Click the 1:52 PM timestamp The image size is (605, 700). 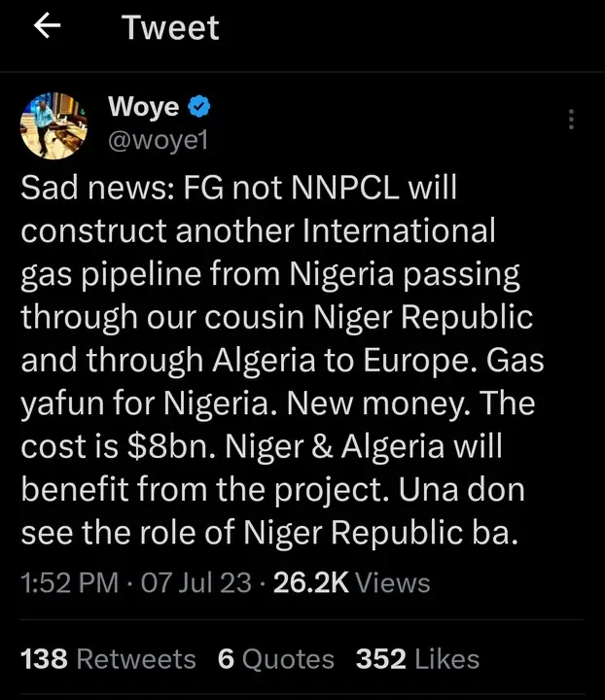click(x=71, y=582)
